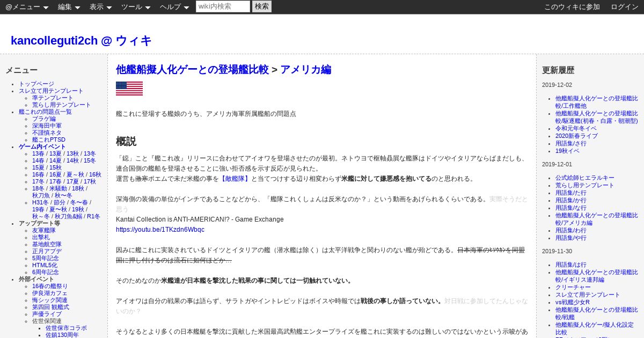Open the 13春 event link
Image resolution: width=644 pixels, height=338 pixels.
(38, 154)
